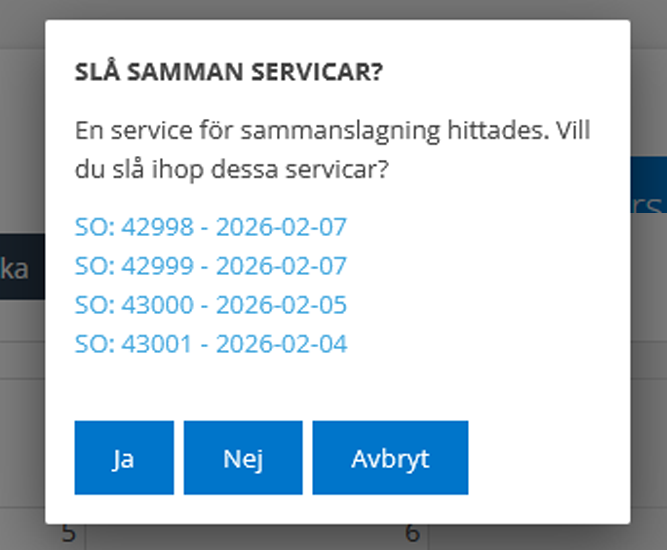Open service order SO: 42998 link
Image resolution: width=667 pixels, height=550 pixels.
click(210, 227)
